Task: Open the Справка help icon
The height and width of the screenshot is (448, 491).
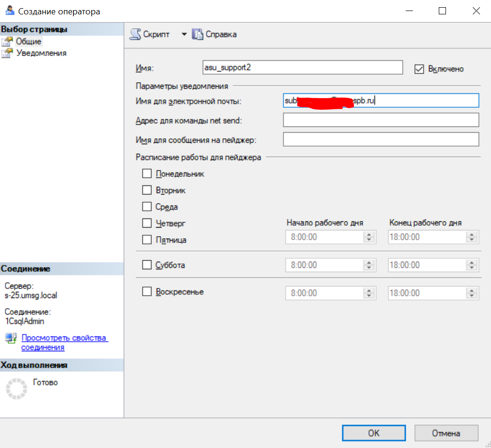Action: tap(197, 34)
